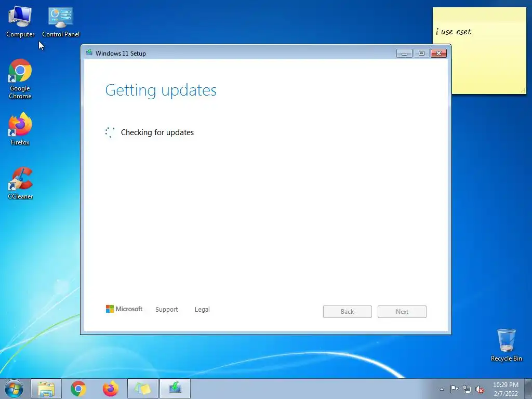This screenshot has height=399, width=532.
Task: Click the muted volume tray icon
Action: point(480,389)
